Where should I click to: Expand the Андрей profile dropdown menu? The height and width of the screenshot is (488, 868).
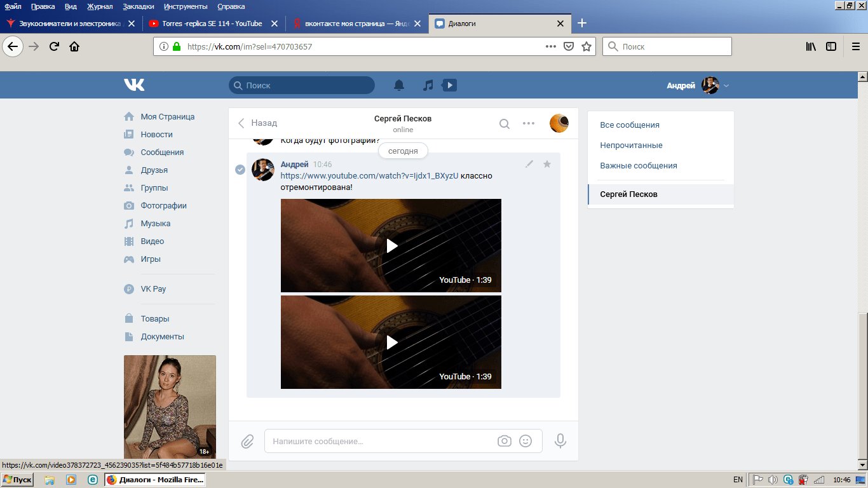click(726, 86)
